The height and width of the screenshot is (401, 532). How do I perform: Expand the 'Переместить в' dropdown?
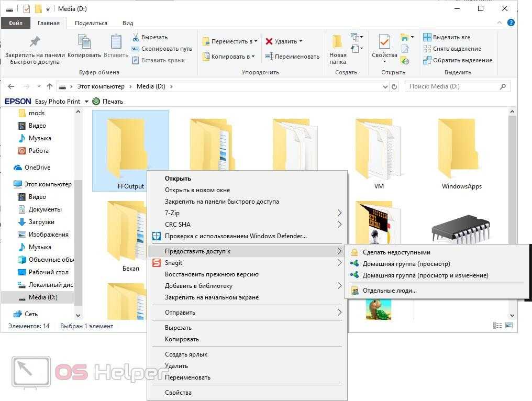click(256, 41)
